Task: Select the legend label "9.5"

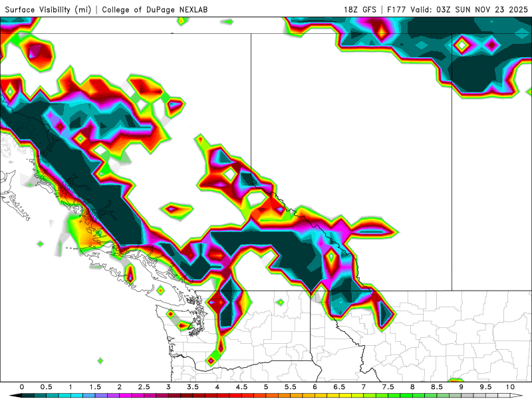Action: coord(486,387)
